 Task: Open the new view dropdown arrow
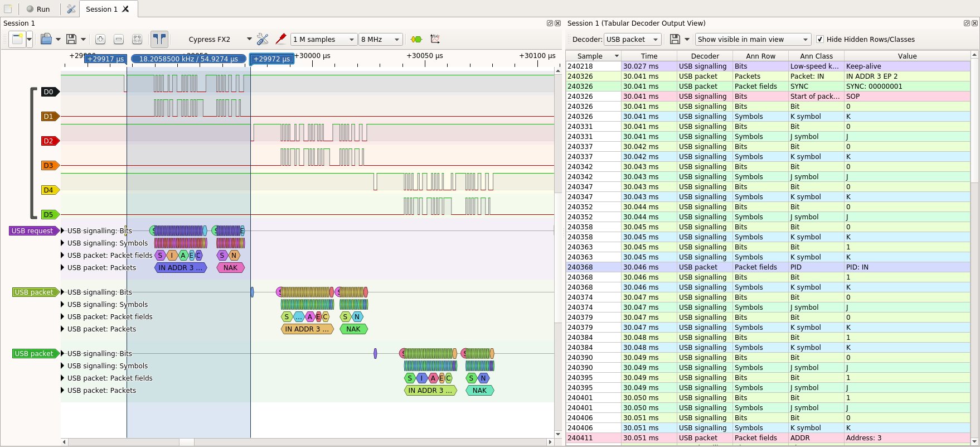29,39
